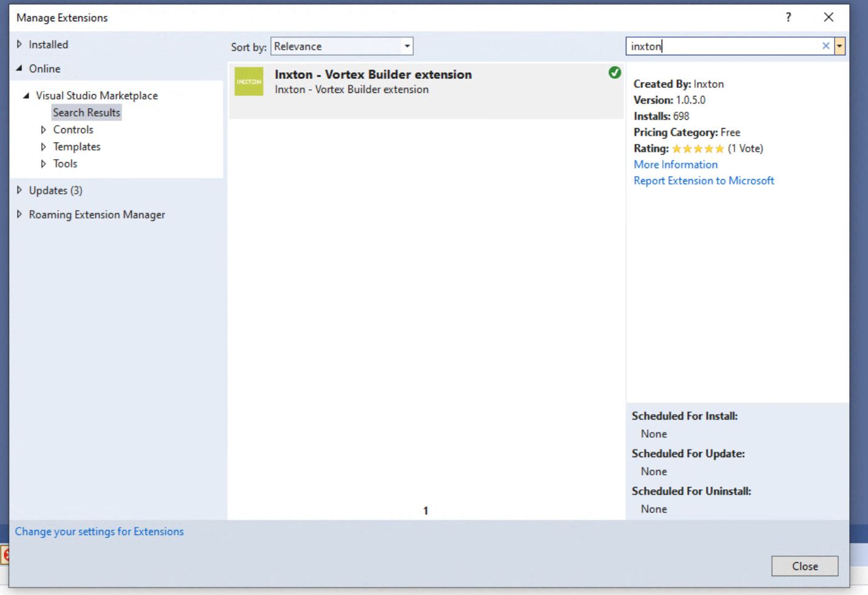868x595 pixels.
Task: Click the Pricing Category: Free text
Action: [x=687, y=132]
